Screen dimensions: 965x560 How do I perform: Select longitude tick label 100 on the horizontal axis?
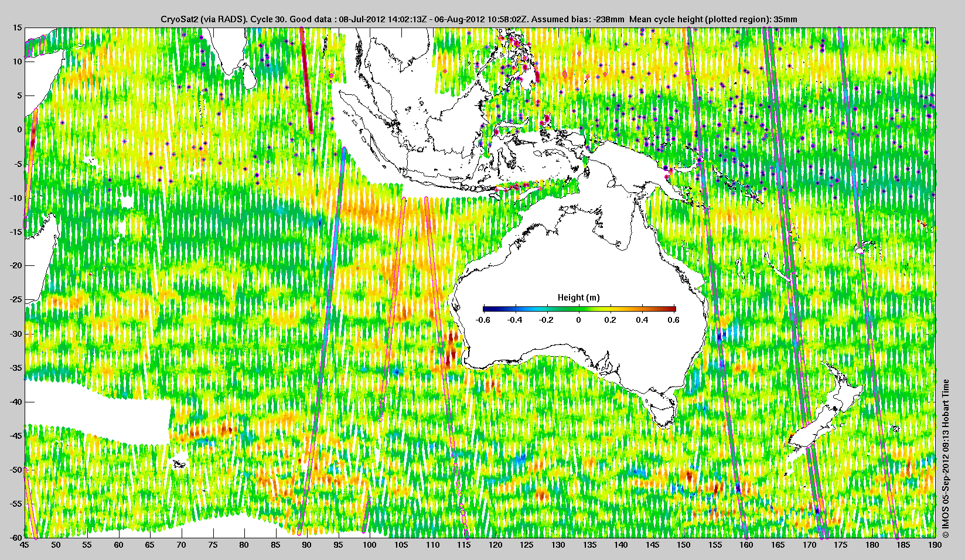pos(370,545)
